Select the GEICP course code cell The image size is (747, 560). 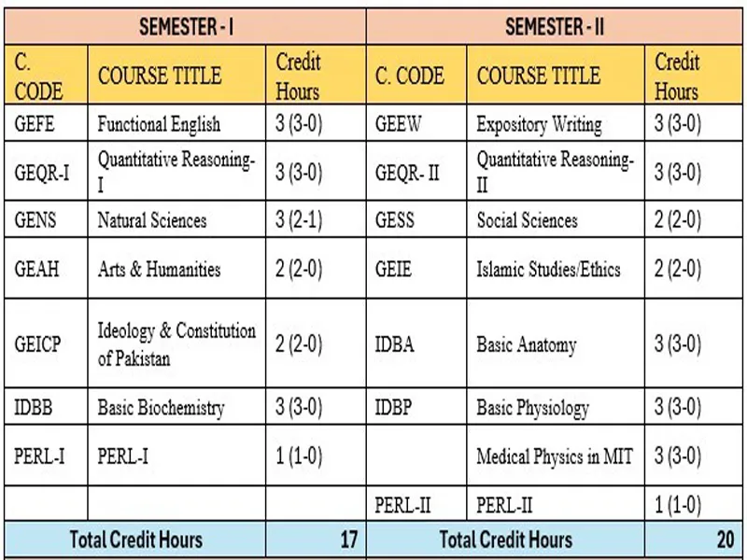point(38,343)
